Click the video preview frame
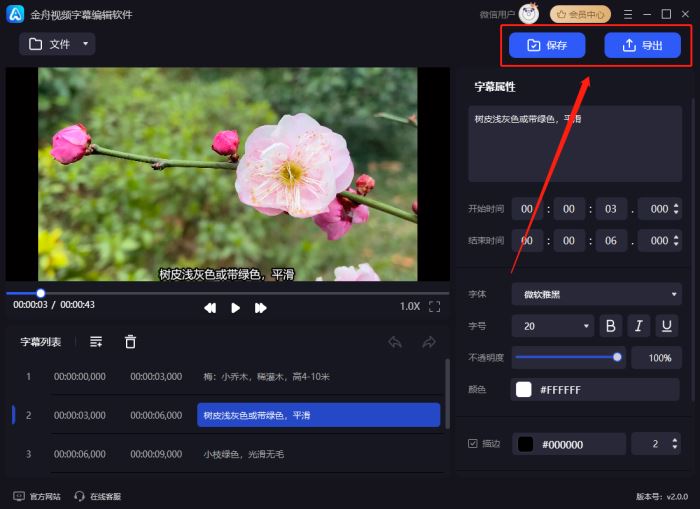700x509 pixels. click(228, 174)
